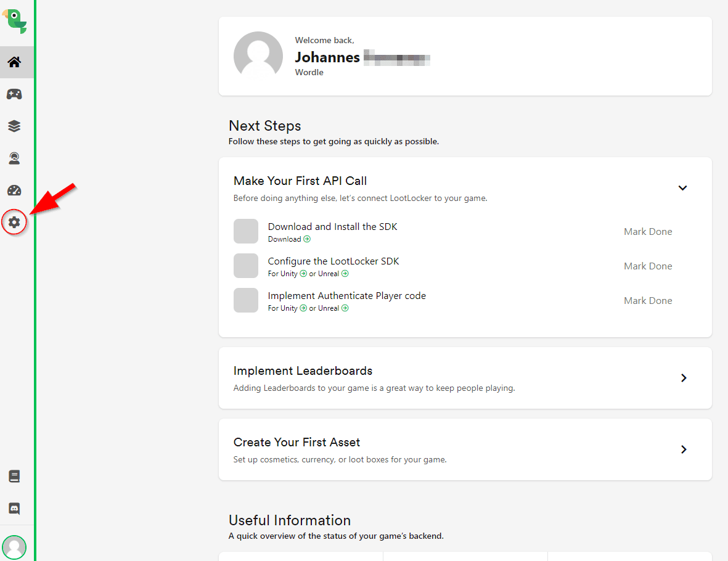The width and height of the screenshot is (728, 561).
Task: Open the player headset sidebar icon
Action: coord(14,159)
